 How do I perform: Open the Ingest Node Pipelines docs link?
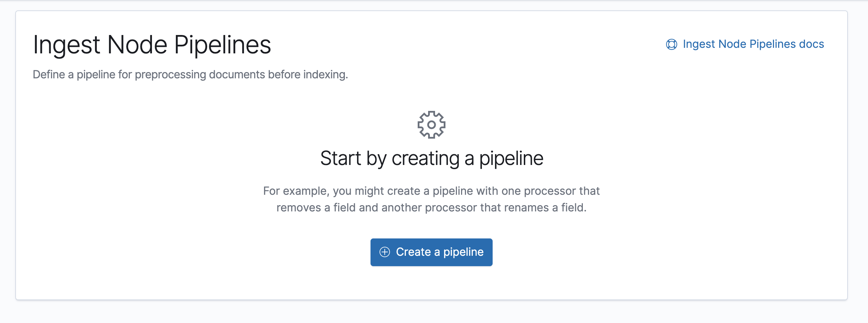[753, 44]
